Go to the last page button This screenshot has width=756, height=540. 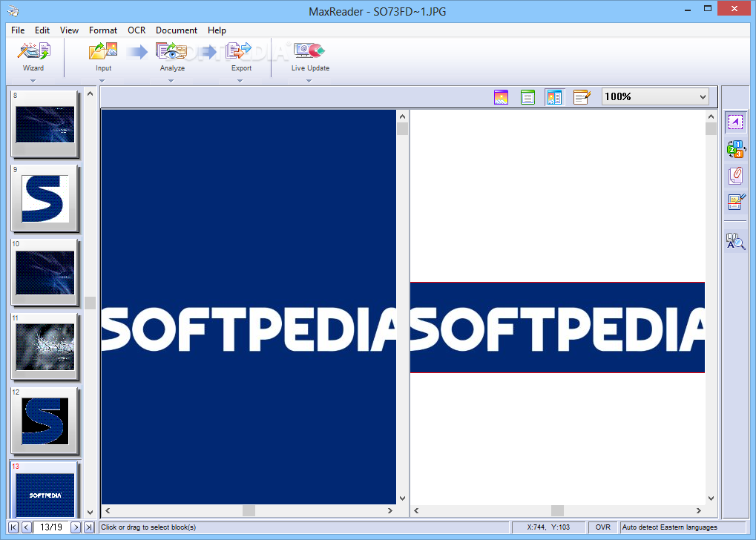[x=89, y=527]
